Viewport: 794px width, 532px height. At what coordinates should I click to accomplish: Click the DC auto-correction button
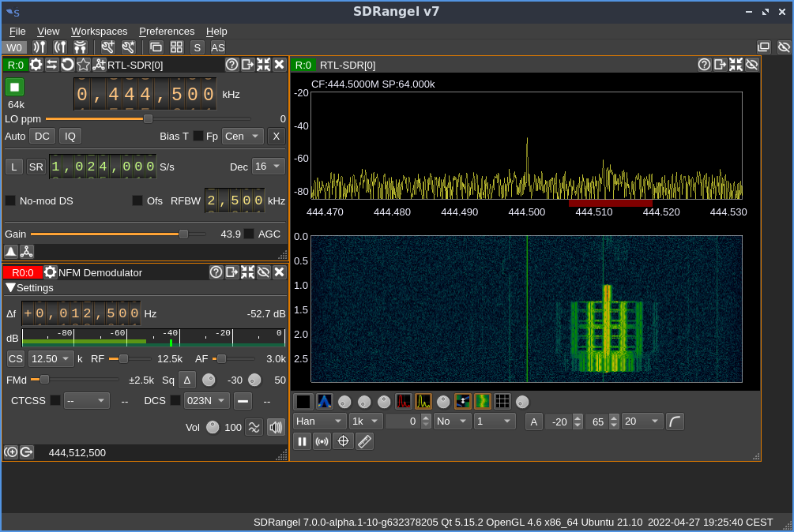pos(42,136)
